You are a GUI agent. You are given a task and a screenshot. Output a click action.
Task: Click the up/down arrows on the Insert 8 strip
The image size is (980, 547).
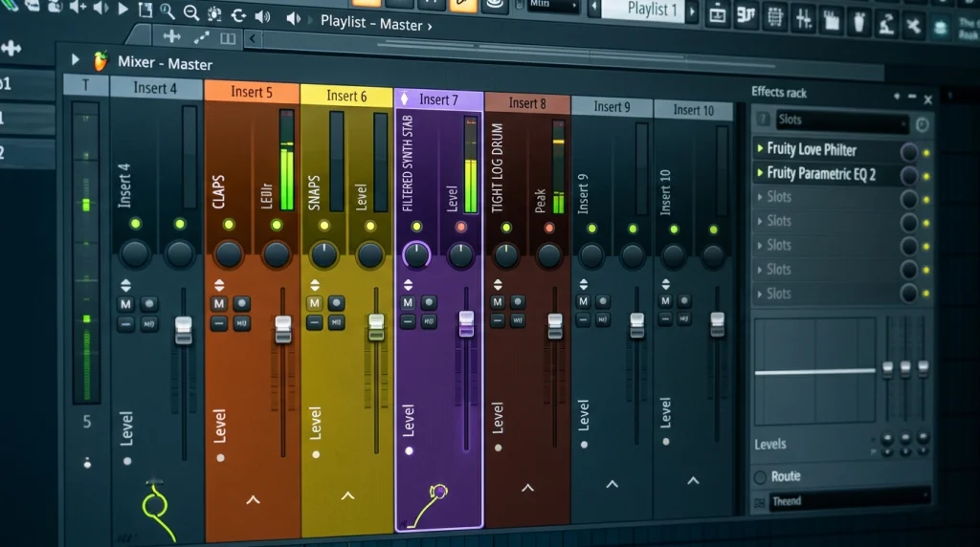click(498, 285)
